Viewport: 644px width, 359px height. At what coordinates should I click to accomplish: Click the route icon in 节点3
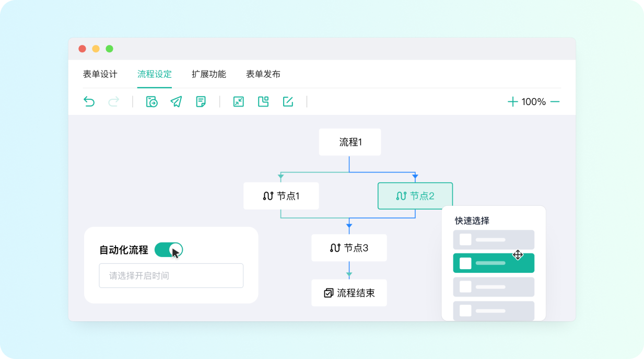[335, 248]
